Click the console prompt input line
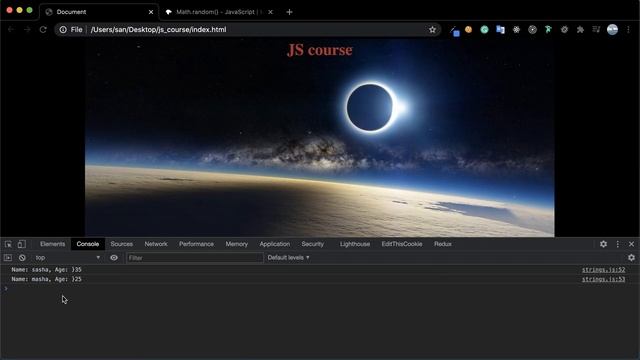This screenshot has width=640, height=360. (320, 289)
